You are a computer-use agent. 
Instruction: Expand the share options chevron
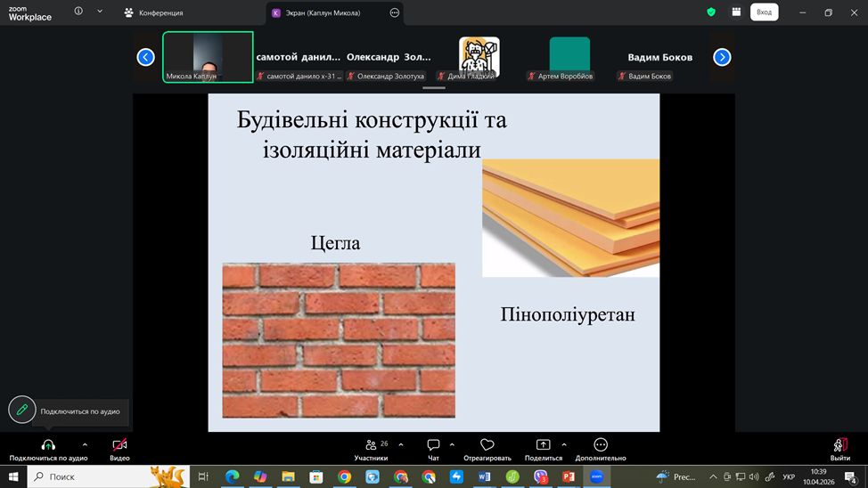click(564, 444)
